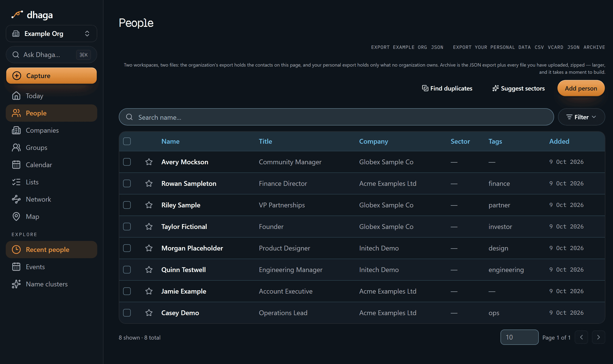Viewport: 613px width, 364px height.
Task: Favorite Morgan Placeholder with star icon
Action: pos(149,248)
